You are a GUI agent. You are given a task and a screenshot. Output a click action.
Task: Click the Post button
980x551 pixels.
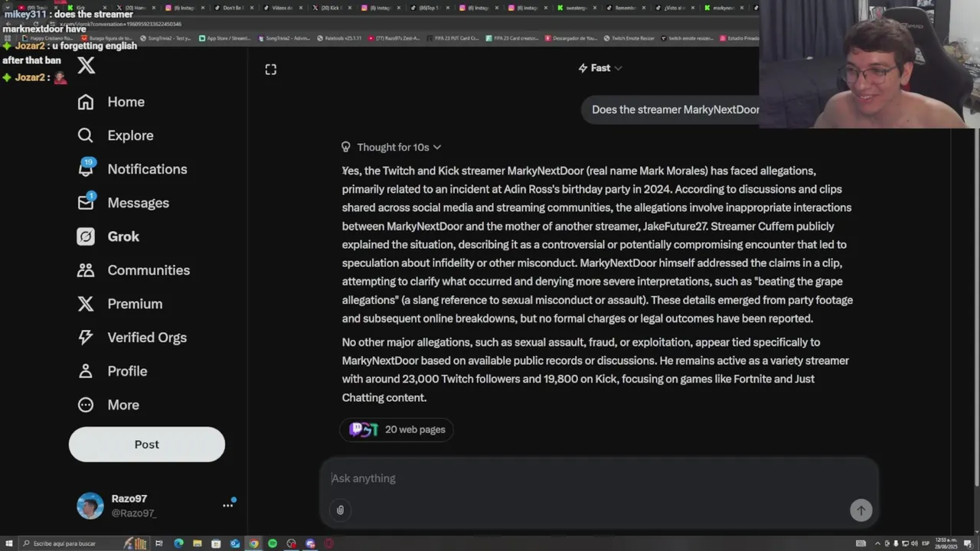147,445
